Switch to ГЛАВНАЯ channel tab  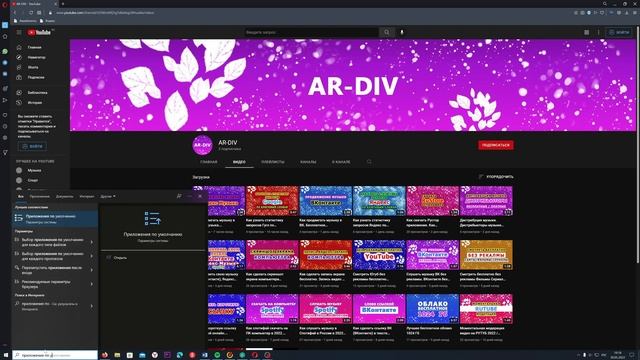click(x=209, y=162)
